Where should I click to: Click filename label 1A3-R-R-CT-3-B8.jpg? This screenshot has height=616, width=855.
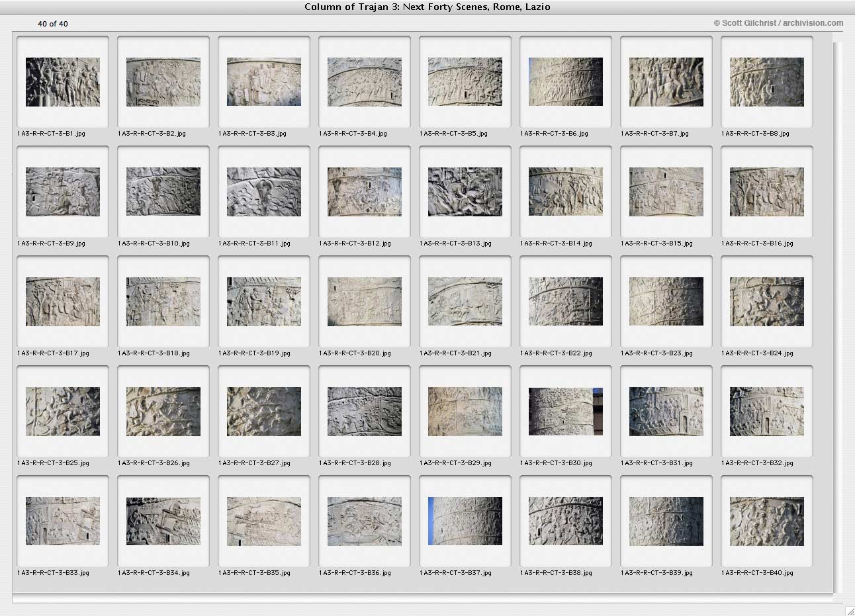755,134
